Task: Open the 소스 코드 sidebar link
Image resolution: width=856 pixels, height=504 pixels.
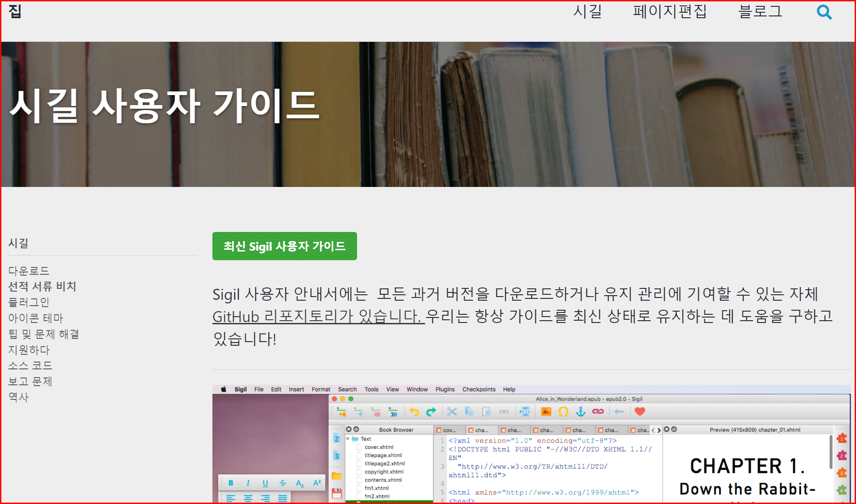Action: pyautogui.click(x=30, y=365)
